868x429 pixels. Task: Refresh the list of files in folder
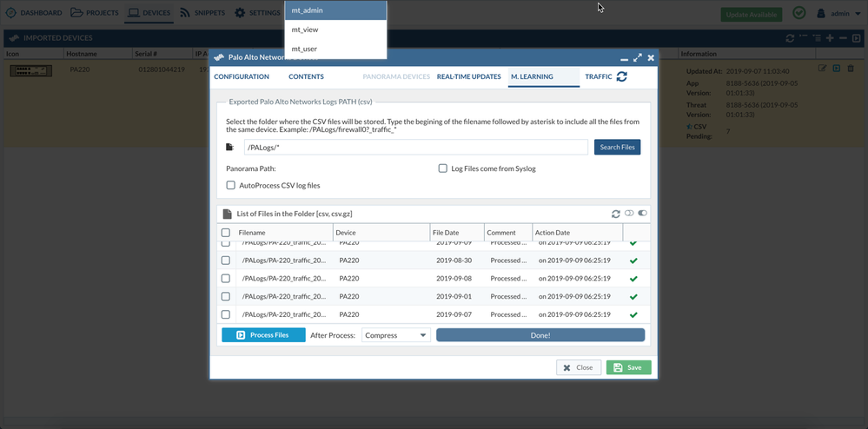tap(616, 214)
